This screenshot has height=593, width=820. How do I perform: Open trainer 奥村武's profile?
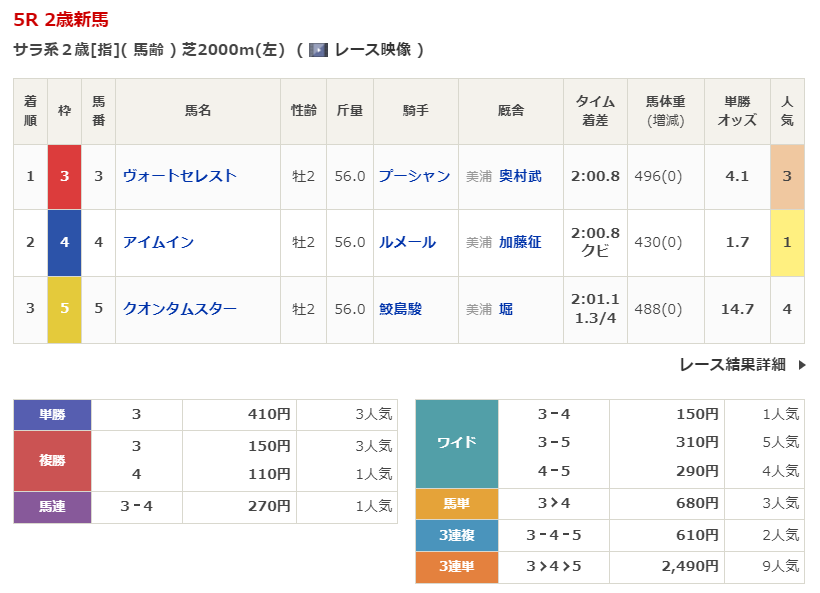[520, 176]
